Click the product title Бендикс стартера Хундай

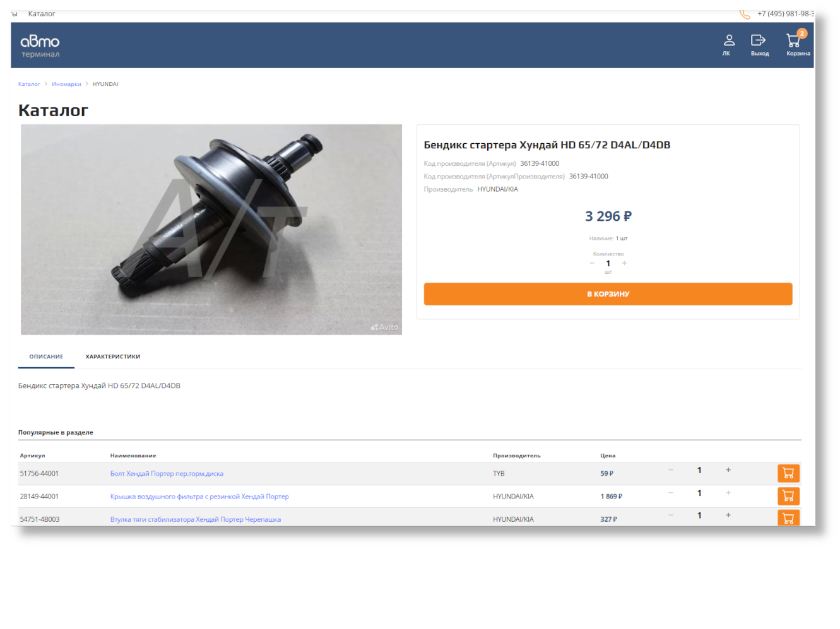click(547, 145)
